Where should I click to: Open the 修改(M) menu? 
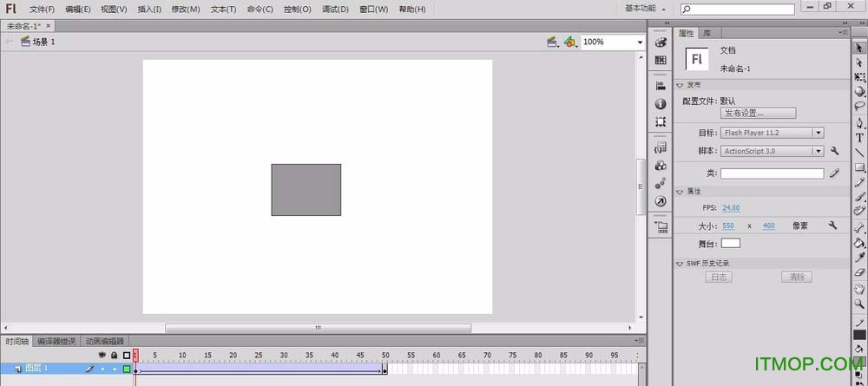pyautogui.click(x=186, y=10)
